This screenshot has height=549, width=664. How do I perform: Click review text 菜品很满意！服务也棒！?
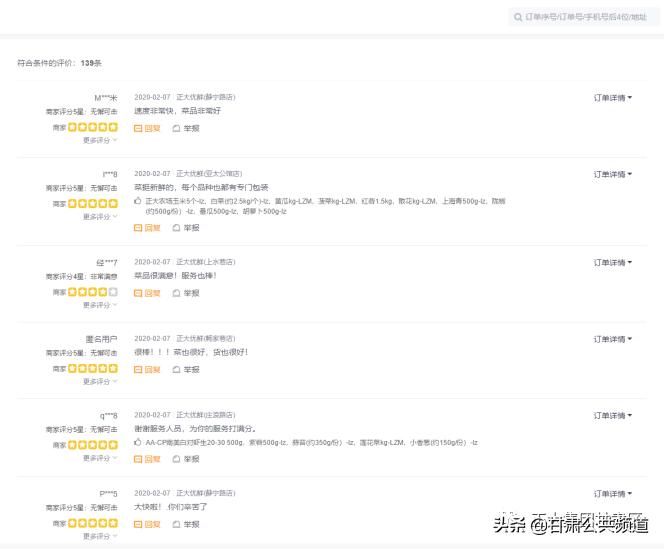pos(175,276)
